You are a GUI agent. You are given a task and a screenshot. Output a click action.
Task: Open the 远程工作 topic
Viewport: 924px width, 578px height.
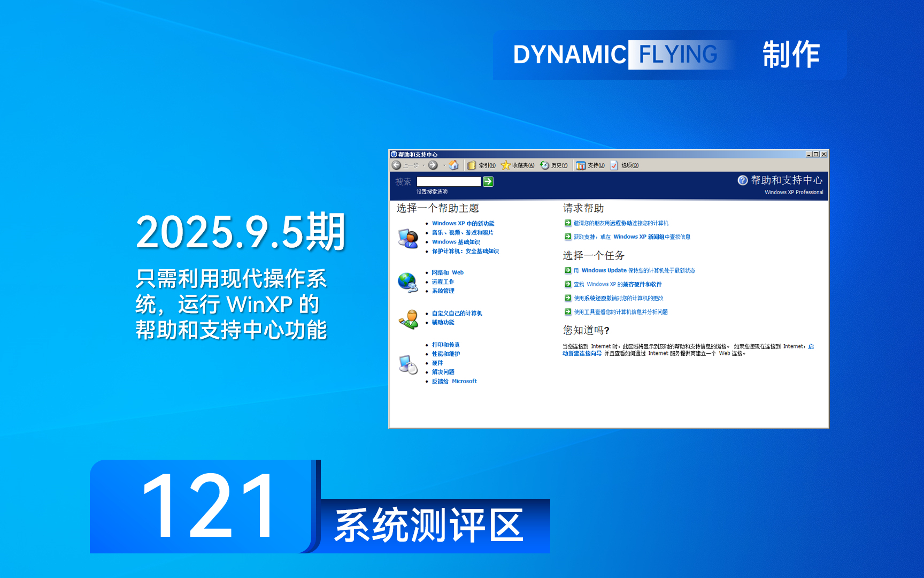pos(443,282)
